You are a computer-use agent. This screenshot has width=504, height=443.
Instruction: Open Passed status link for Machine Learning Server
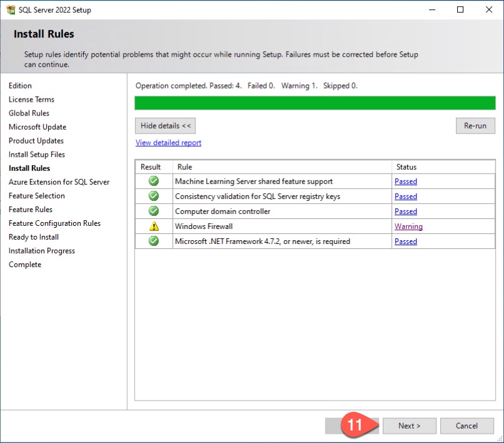405,182
